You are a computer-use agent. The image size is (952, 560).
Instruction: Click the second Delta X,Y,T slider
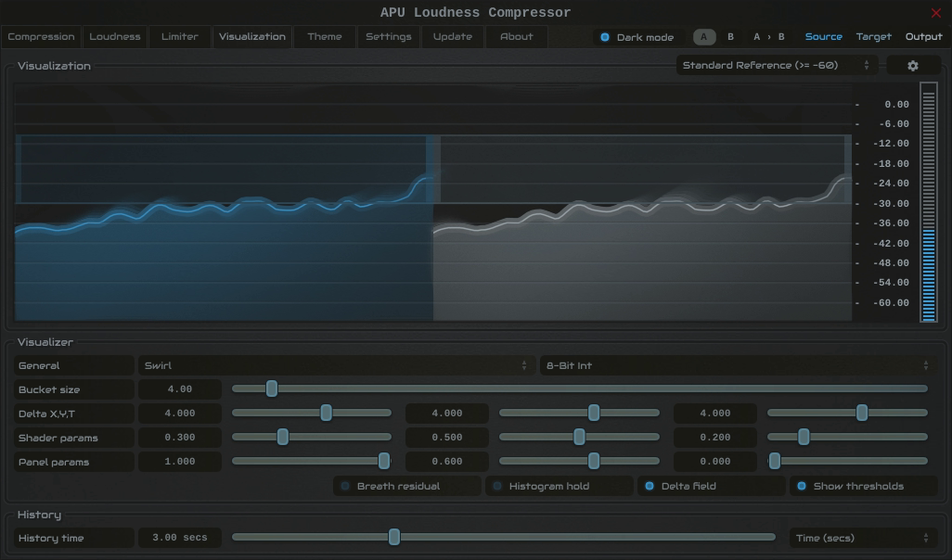click(579, 413)
